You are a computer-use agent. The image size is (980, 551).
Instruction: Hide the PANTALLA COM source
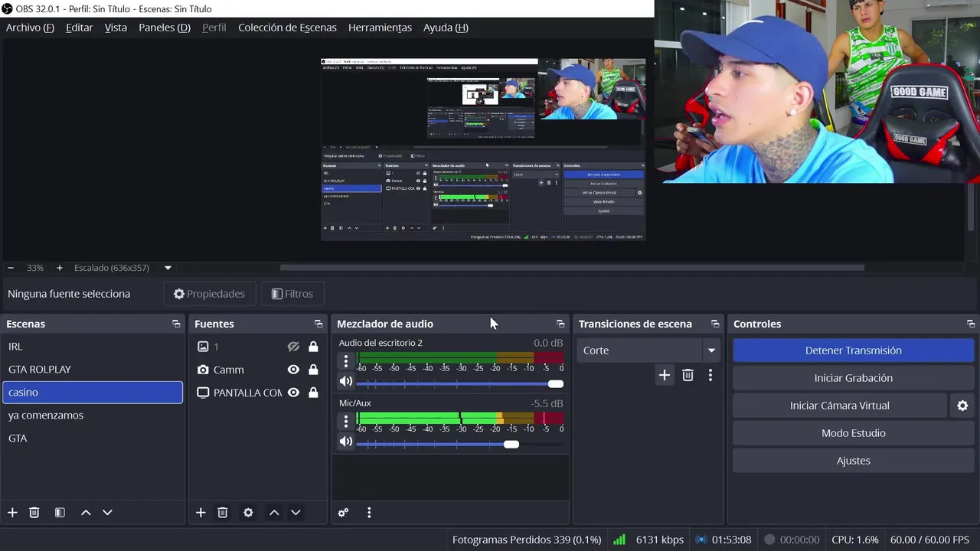[293, 393]
